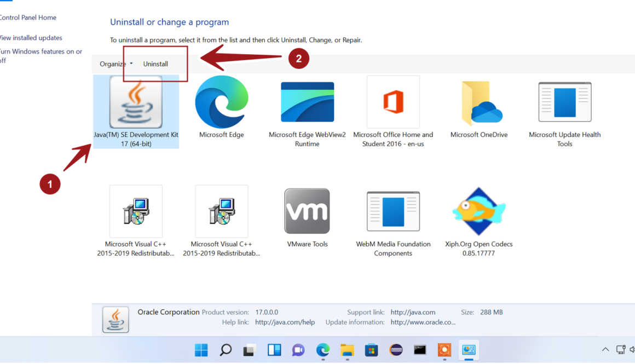Open the Organize dropdown menu

tap(116, 64)
